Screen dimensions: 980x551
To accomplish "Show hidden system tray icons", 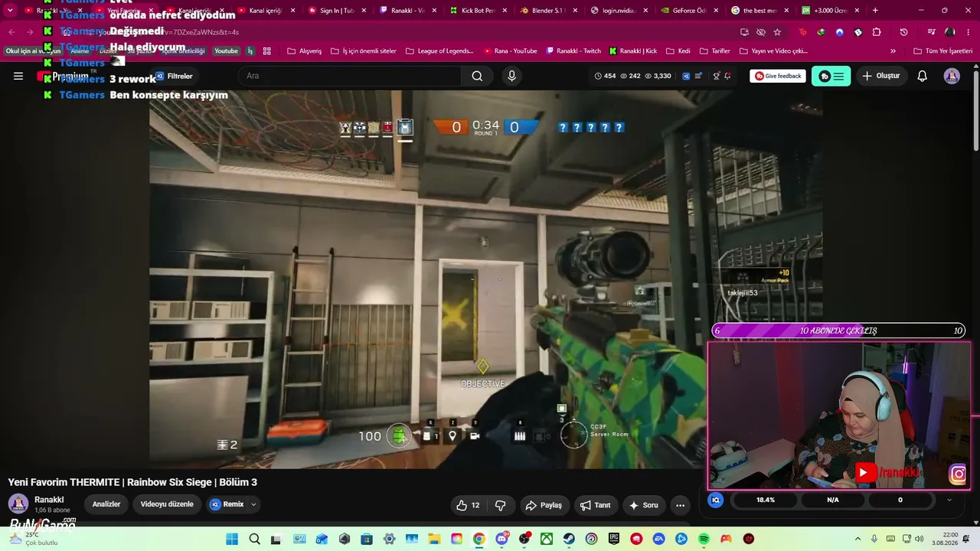I will point(857,539).
